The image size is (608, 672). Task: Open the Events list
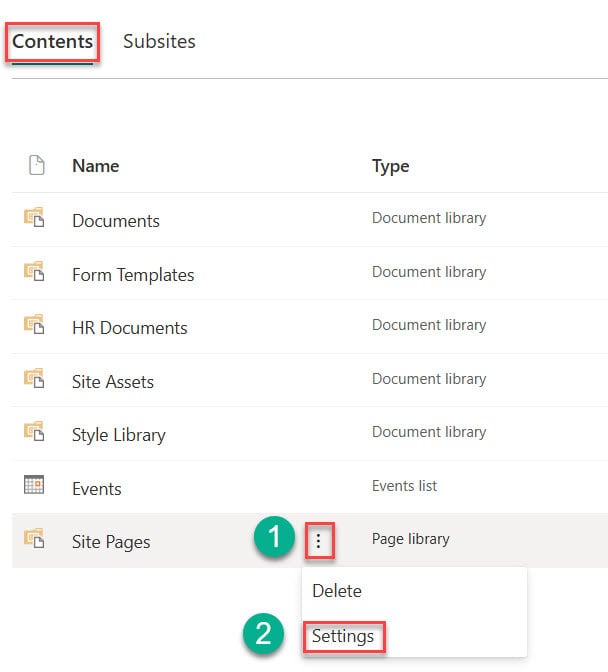(x=97, y=489)
